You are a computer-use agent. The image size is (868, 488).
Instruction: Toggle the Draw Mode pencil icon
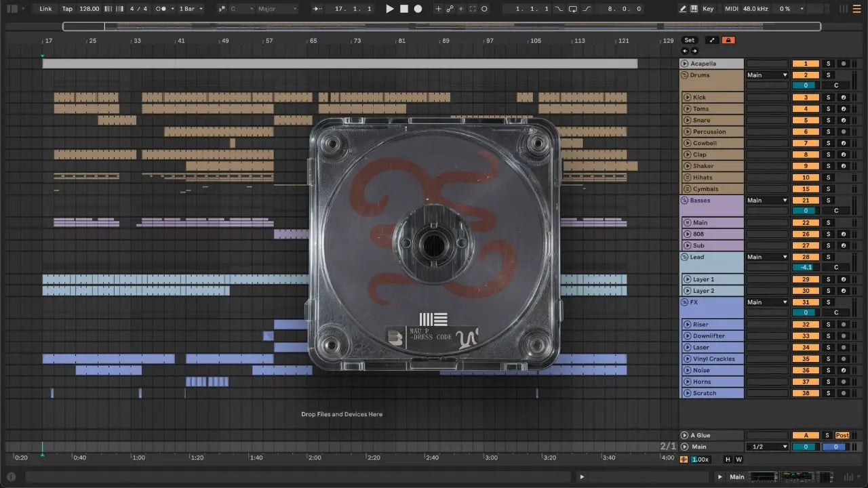[682, 9]
